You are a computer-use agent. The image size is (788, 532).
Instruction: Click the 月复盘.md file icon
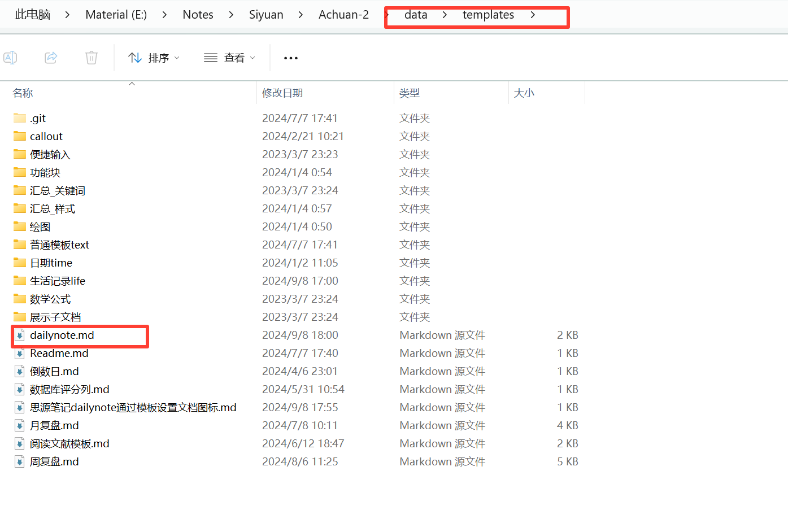point(20,425)
